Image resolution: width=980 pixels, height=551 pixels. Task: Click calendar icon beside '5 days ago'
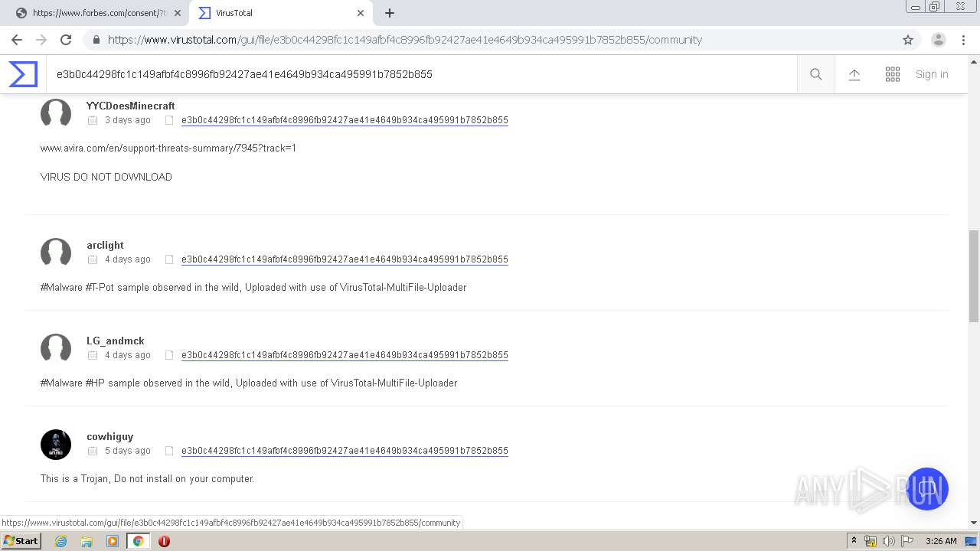[x=93, y=451]
